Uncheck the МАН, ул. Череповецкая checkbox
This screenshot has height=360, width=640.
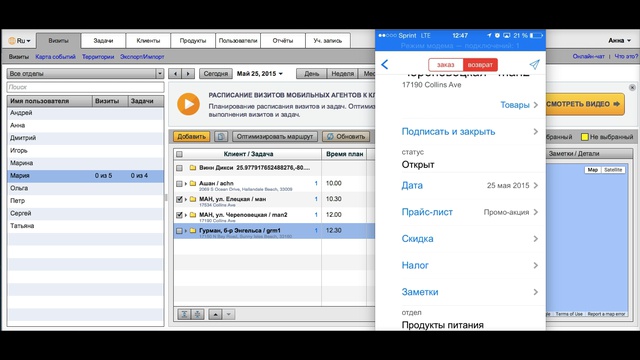(179, 215)
